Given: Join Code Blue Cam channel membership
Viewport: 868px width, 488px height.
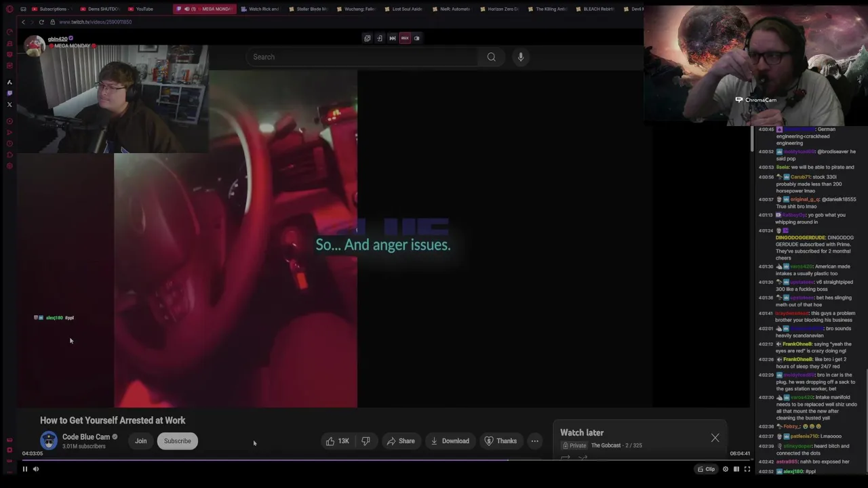Looking at the screenshot, I should point(140,441).
